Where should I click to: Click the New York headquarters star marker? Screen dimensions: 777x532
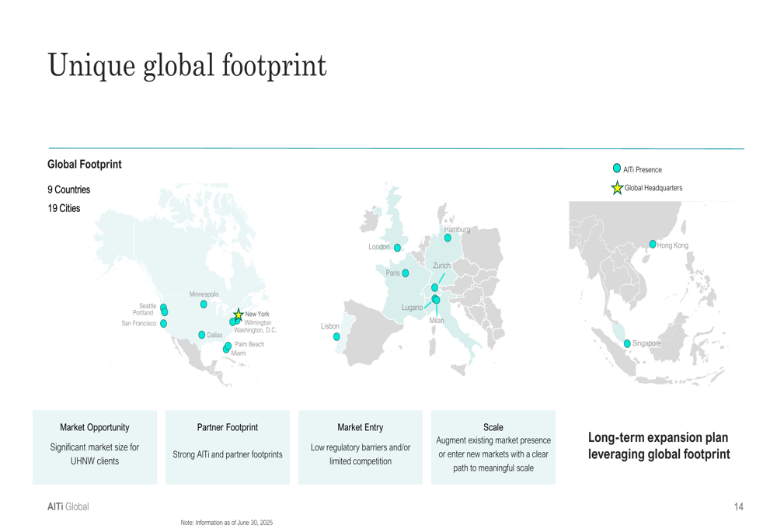point(239,314)
